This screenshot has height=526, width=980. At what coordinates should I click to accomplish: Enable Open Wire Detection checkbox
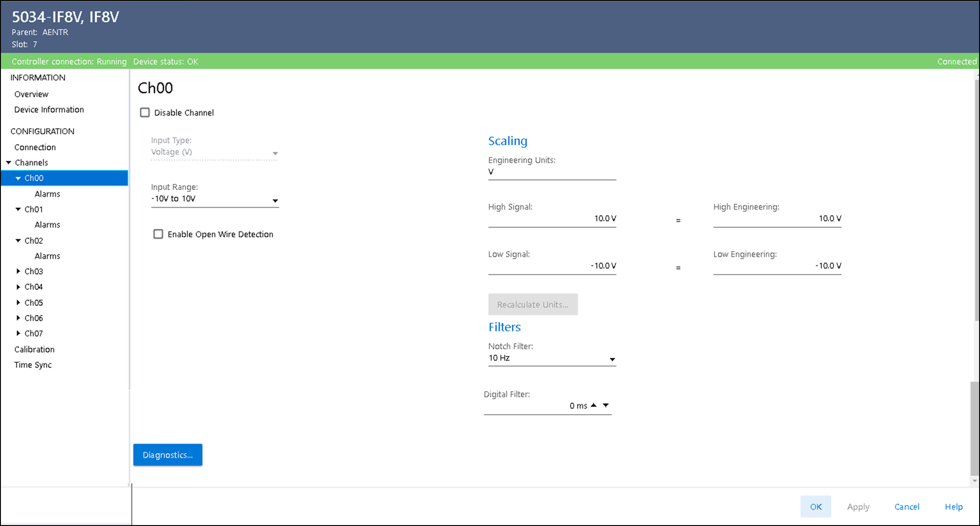(x=158, y=234)
